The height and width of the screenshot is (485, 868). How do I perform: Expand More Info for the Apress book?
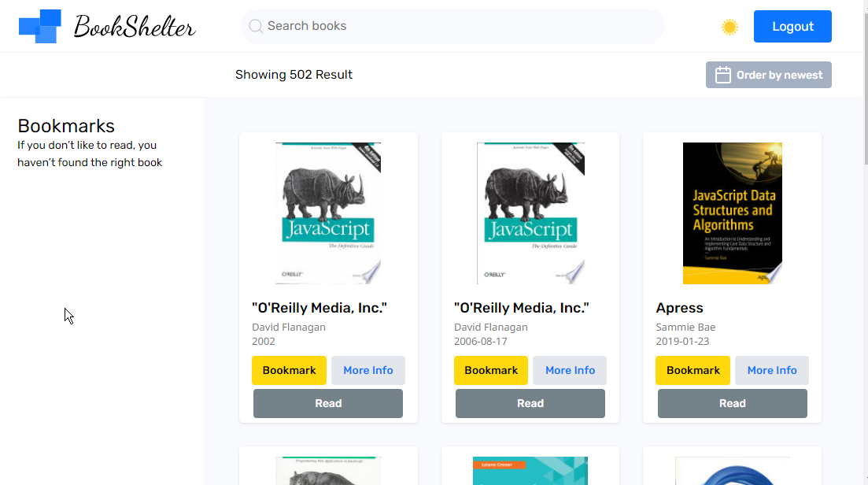(771, 370)
